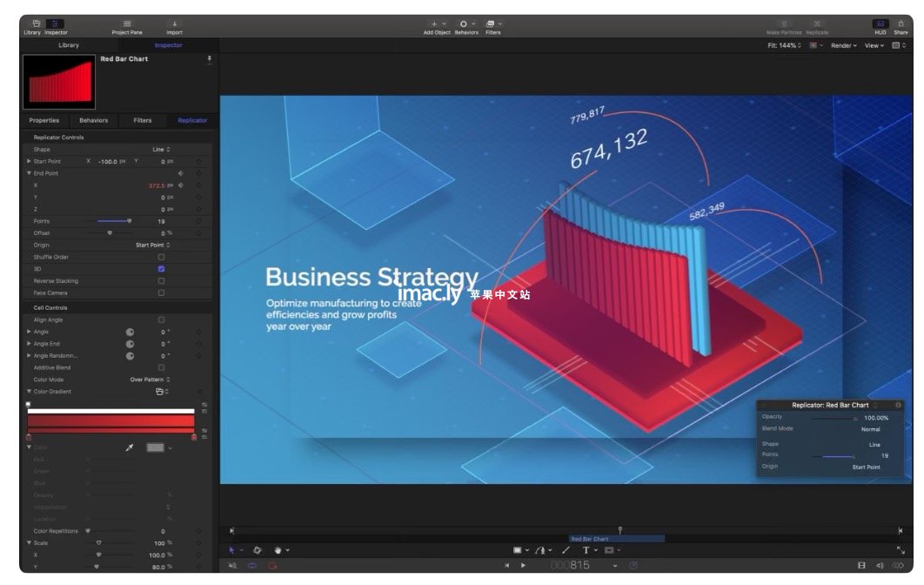Select the arrow Select/Transform tool
The height and width of the screenshot is (585, 924).
click(231, 549)
